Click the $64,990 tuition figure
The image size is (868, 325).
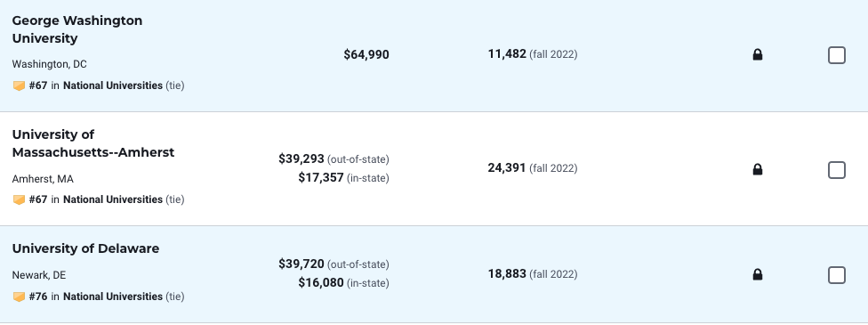(x=366, y=54)
